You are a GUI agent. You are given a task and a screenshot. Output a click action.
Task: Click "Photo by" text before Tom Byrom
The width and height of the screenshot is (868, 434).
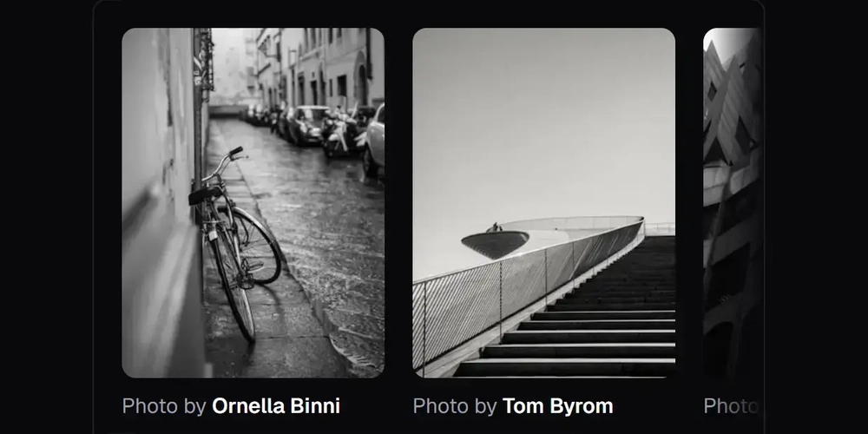[455, 405]
